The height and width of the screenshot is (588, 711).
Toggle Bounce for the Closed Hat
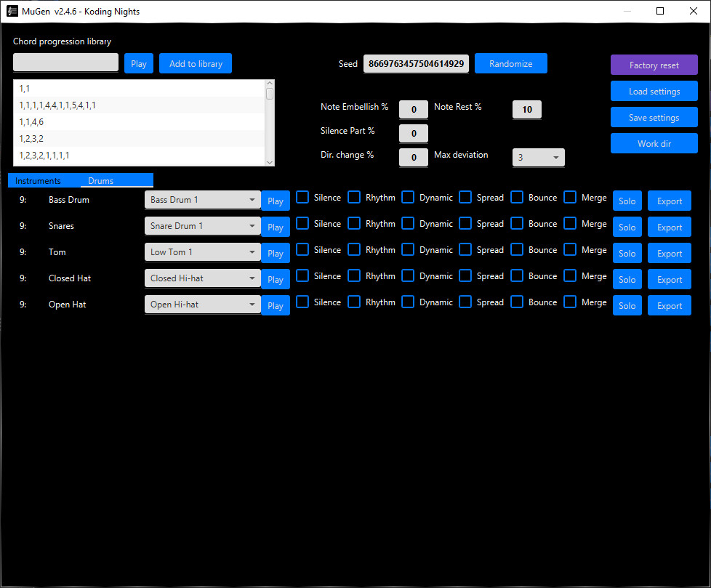[x=518, y=275]
